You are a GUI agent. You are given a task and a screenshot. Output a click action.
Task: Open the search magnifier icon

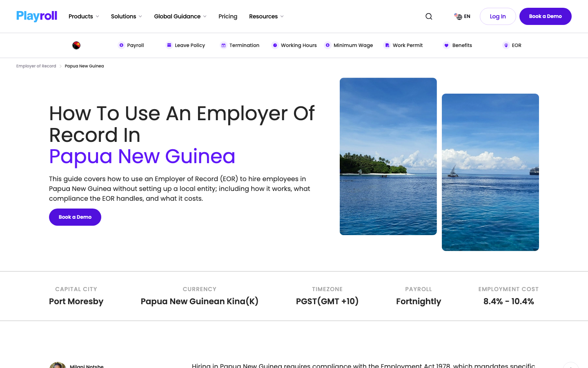coord(429,16)
